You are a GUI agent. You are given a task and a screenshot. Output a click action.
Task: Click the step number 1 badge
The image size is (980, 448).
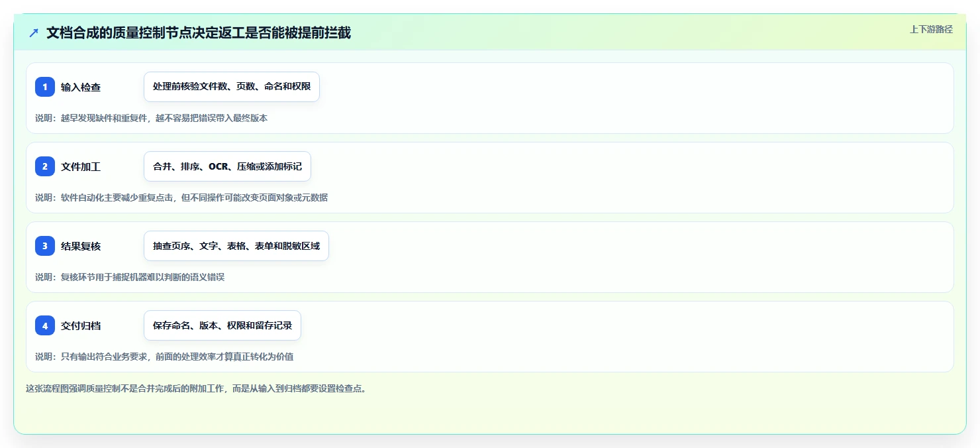45,87
